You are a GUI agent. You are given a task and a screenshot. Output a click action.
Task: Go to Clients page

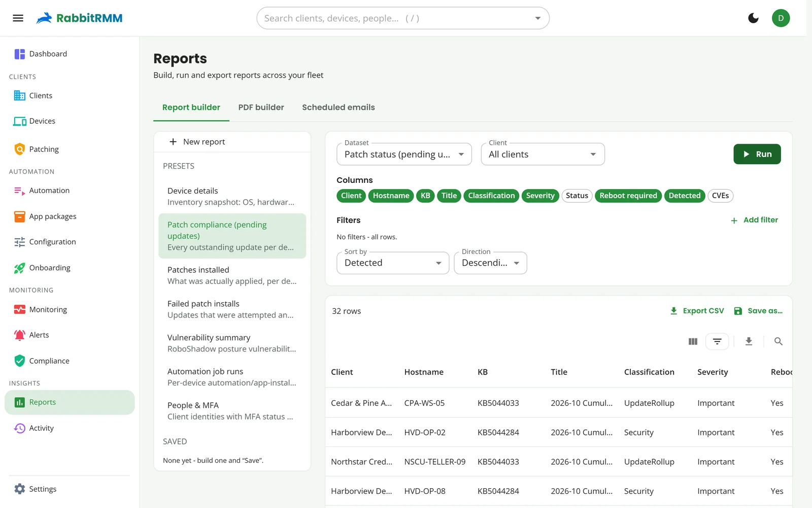point(70,96)
